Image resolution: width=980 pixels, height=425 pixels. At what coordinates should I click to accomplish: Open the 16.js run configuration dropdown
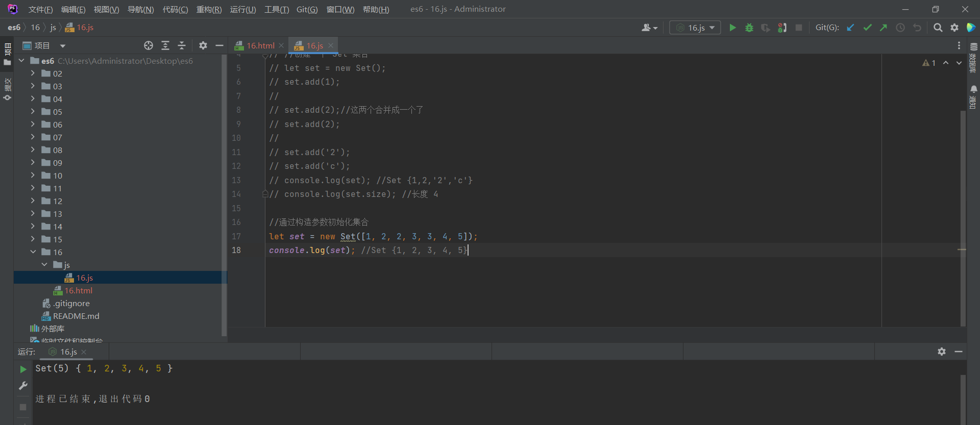coord(695,28)
